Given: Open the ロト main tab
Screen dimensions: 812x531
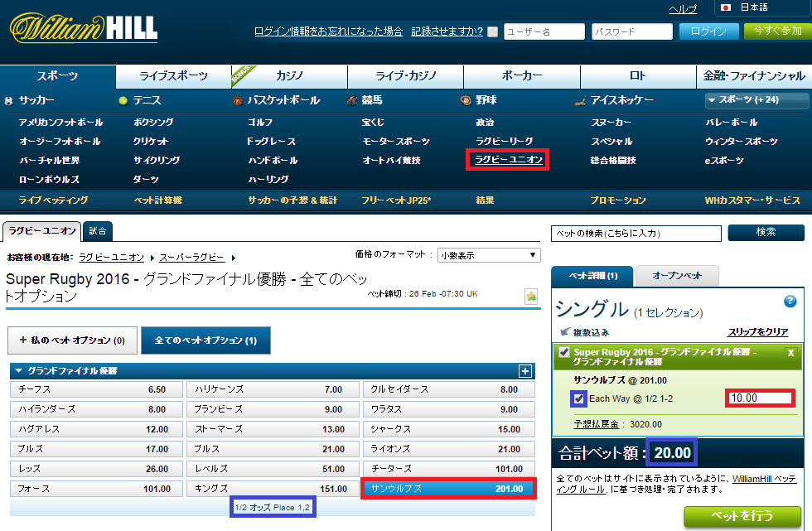Looking at the screenshot, I should tap(638, 76).
